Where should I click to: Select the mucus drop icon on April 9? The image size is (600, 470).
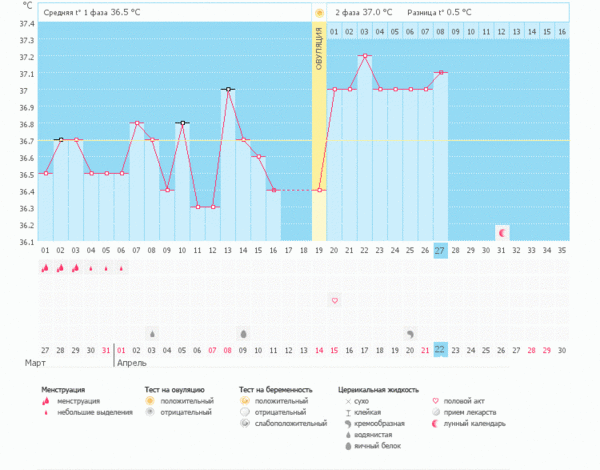[243, 333]
